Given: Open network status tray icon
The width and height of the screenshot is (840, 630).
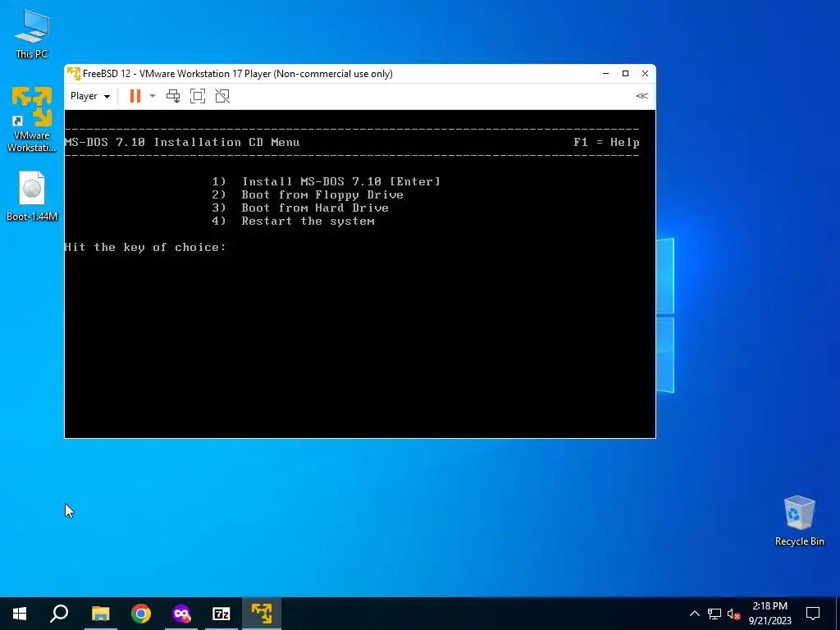Looking at the screenshot, I should click(x=714, y=614).
